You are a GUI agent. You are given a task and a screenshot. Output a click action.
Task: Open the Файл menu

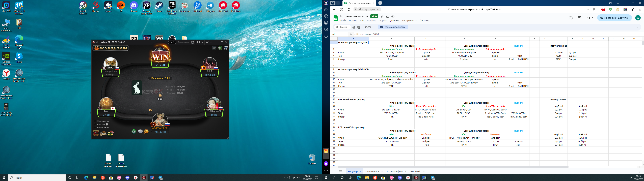343,20
